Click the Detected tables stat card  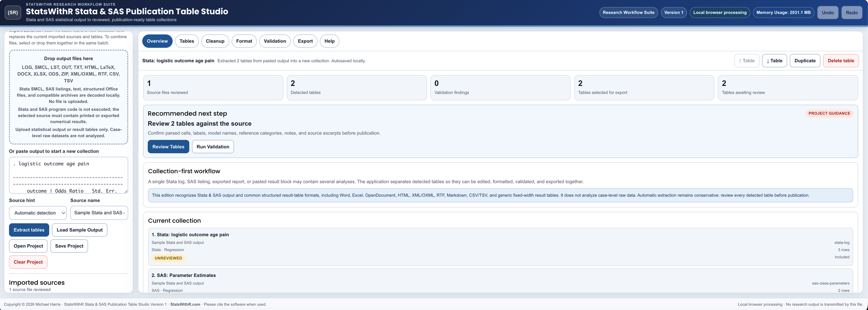coord(357,88)
